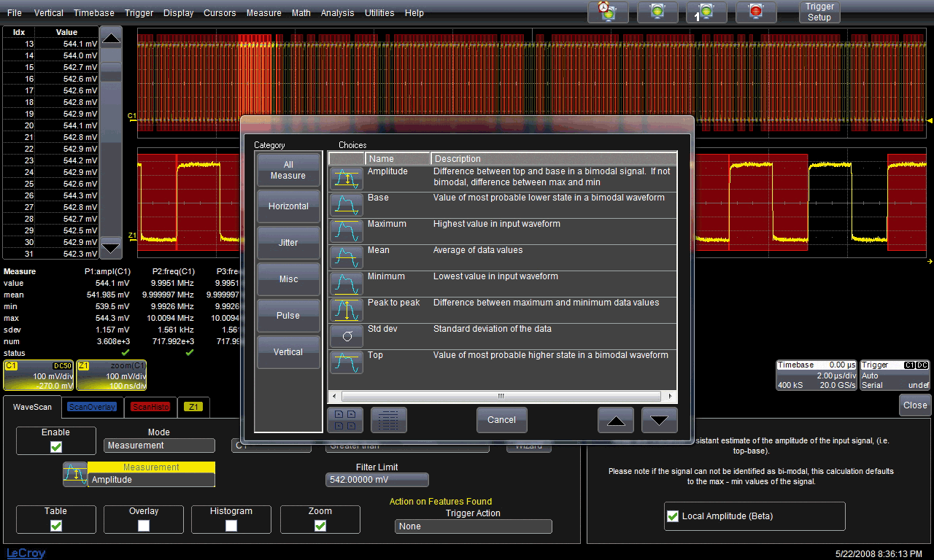Select the Amplitude measurement icon in the list

[x=346, y=179]
